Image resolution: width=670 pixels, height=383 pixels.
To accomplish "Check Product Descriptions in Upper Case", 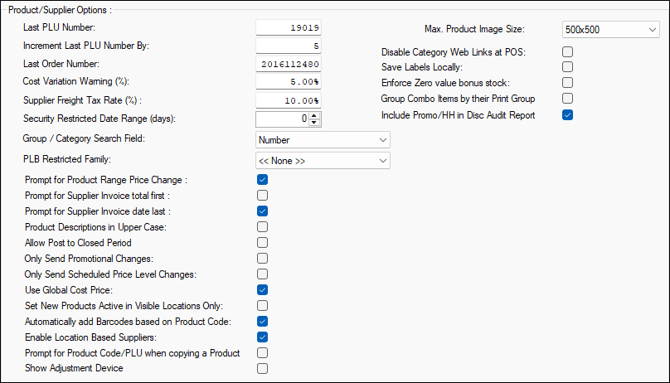I will point(262,227).
